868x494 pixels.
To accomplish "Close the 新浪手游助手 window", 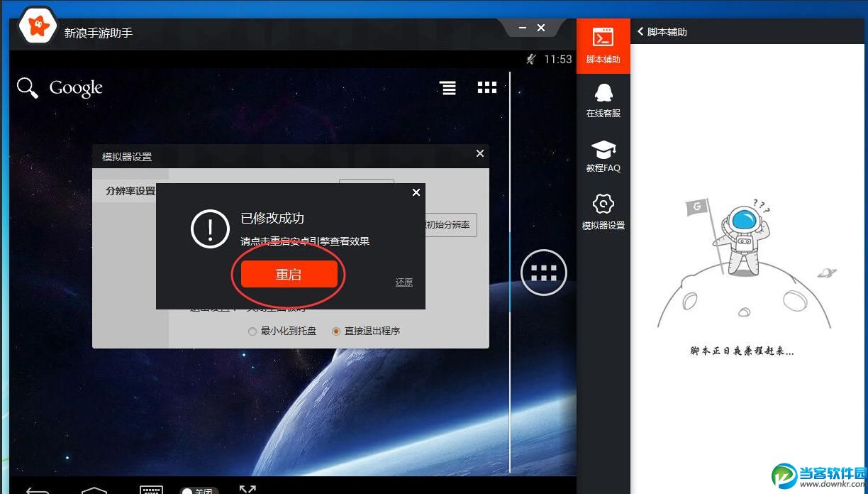I will (541, 28).
